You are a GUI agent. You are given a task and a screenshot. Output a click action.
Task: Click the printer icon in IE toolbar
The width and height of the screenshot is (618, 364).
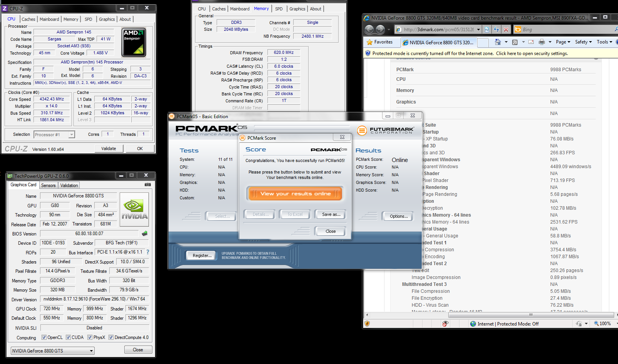coord(542,42)
